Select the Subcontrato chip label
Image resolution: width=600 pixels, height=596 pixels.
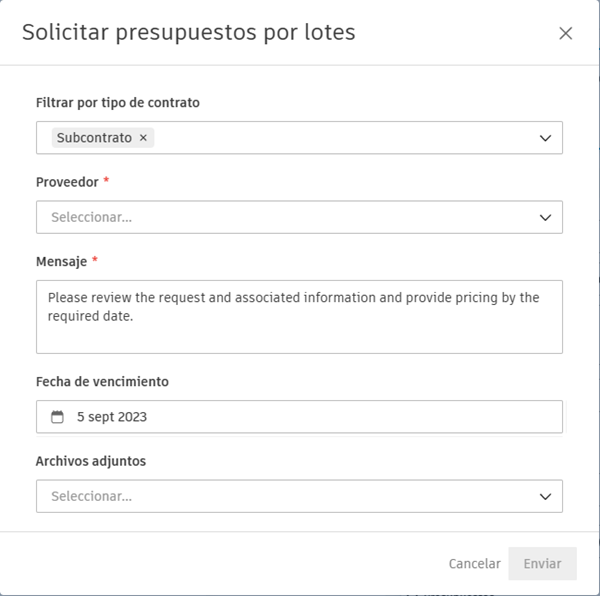94,138
